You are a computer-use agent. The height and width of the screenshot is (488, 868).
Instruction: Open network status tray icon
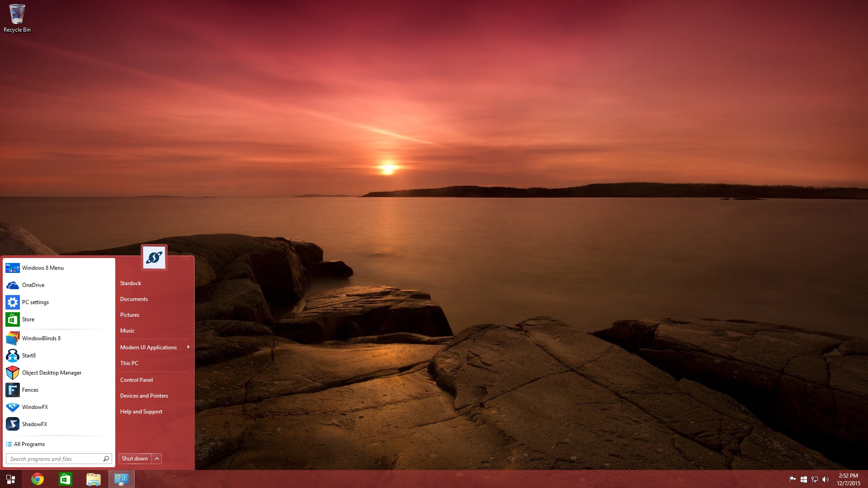click(x=815, y=479)
